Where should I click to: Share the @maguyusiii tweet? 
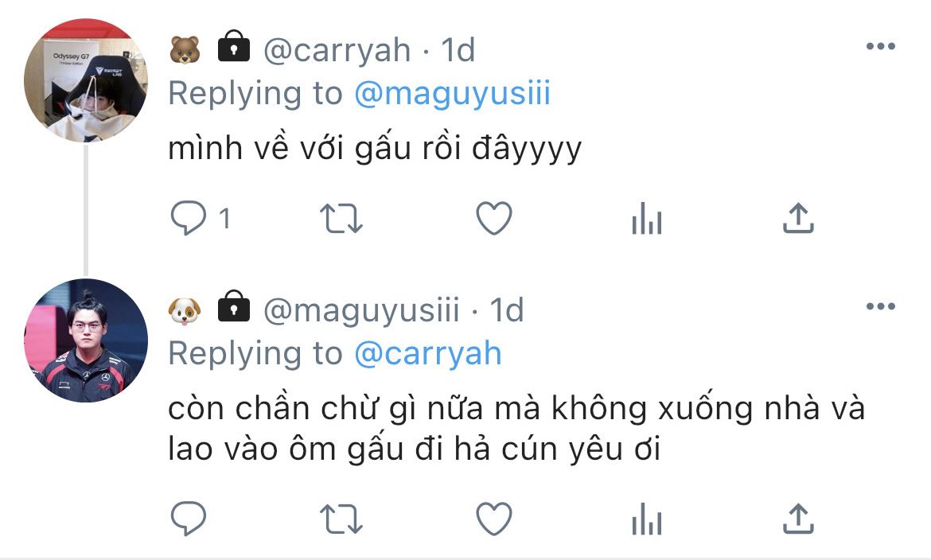(798, 518)
